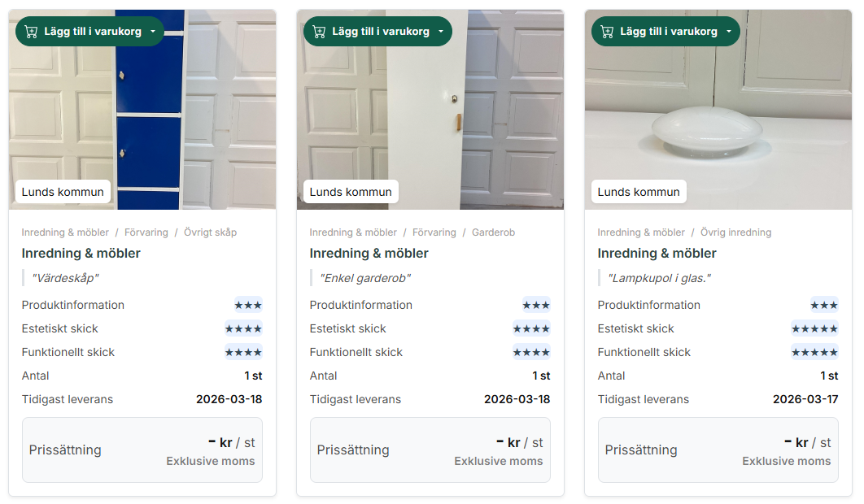Click Lunds kommun badge on Lampkupol card
864x504 pixels.
coord(639,192)
